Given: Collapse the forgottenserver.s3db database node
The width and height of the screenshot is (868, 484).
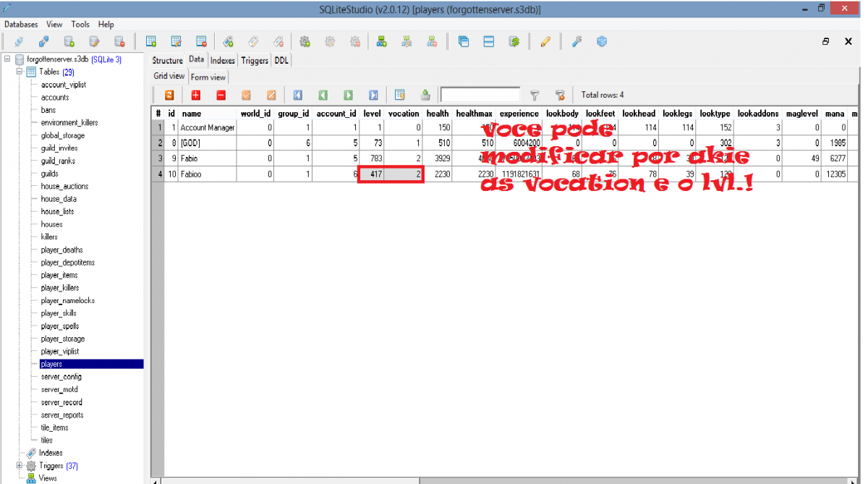Looking at the screenshot, I should [x=7, y=59].
